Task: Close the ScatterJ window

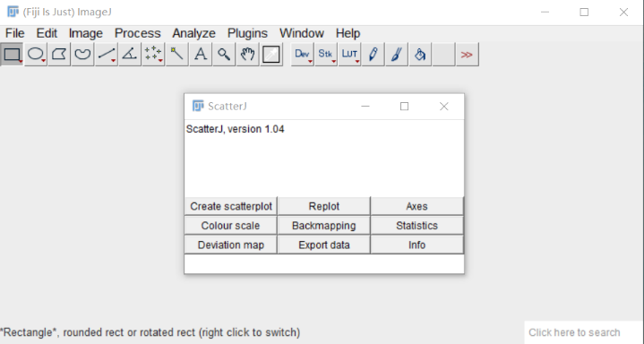Action: [443, 107]
